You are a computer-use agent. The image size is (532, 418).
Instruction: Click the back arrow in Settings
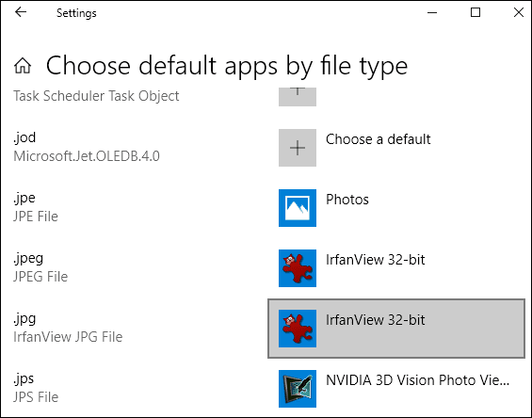coord(21,12)
